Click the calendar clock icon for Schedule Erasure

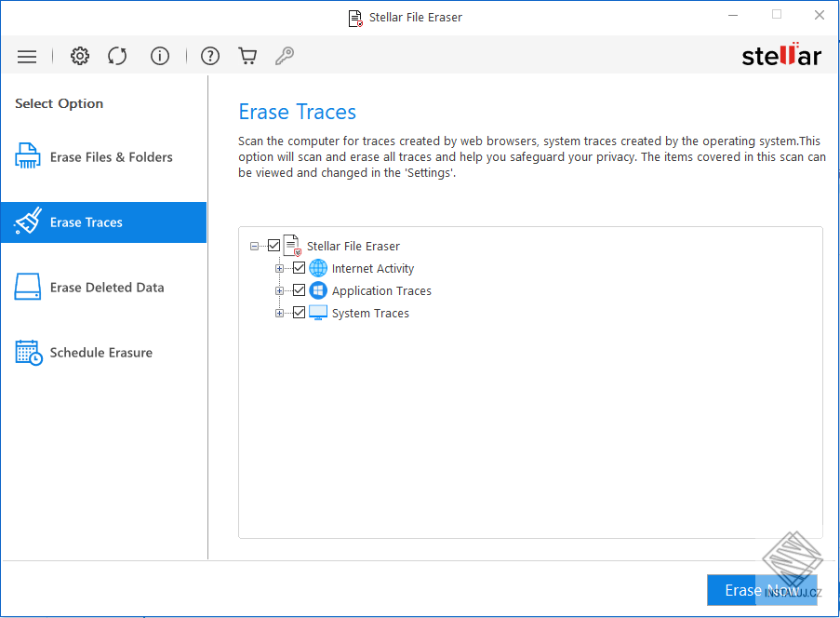[29, 353]
